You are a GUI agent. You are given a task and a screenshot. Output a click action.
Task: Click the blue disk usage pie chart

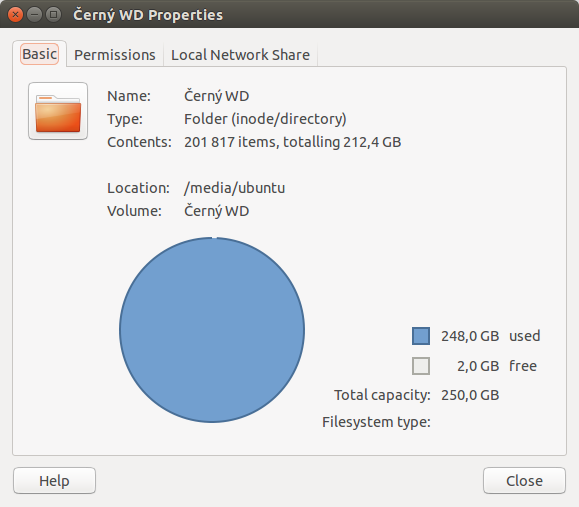click(x=212, y=330)
